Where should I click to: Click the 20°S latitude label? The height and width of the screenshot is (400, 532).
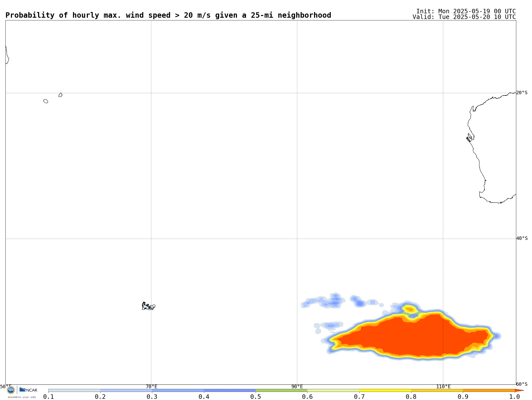pyautogui.click(x=522, y=93)
